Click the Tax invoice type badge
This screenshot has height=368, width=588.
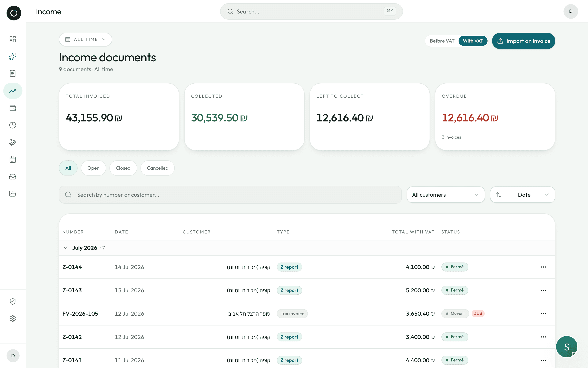pyautogui.click(x=292, y=314)
